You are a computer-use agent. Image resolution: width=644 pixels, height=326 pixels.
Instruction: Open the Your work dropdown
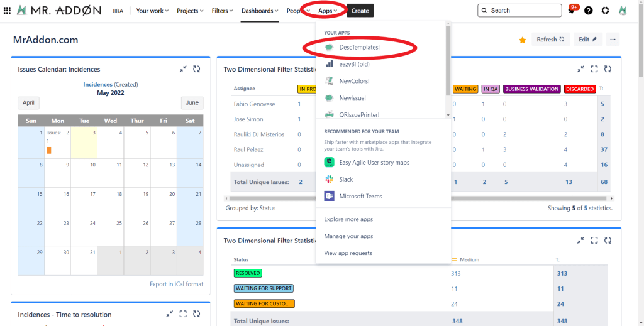(x=153, y=11)
